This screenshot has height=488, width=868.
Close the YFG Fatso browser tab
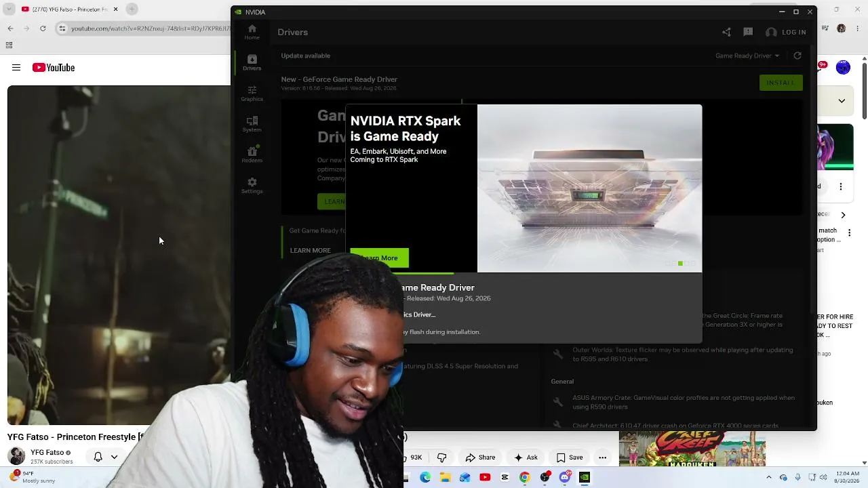(x=115, y=9)
